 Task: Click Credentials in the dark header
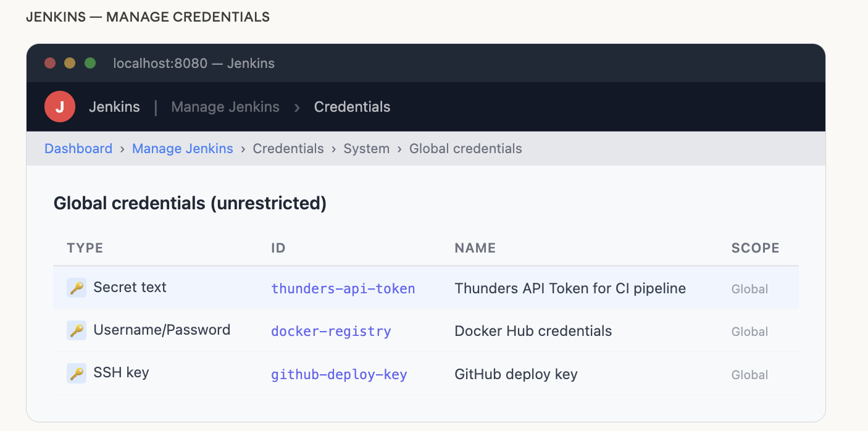click(352, 107)
